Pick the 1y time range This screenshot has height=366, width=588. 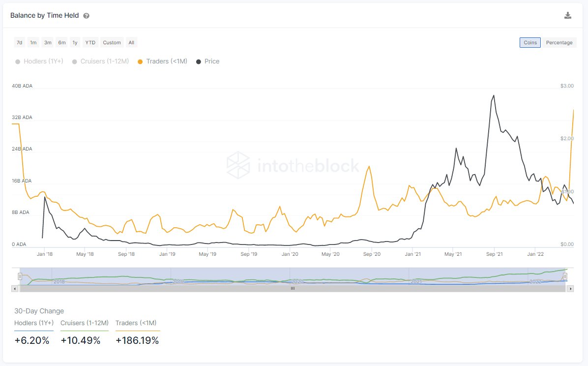pos(75,43)
